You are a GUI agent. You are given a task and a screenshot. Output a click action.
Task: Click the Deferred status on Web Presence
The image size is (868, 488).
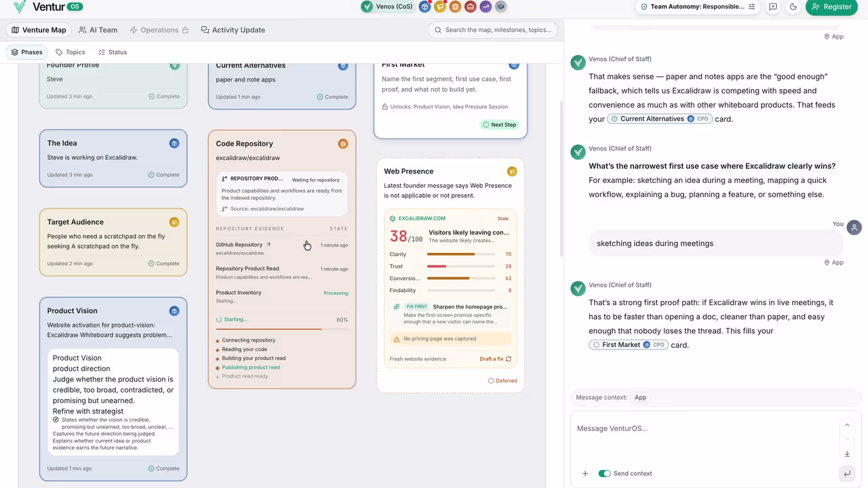pos(502,381)
